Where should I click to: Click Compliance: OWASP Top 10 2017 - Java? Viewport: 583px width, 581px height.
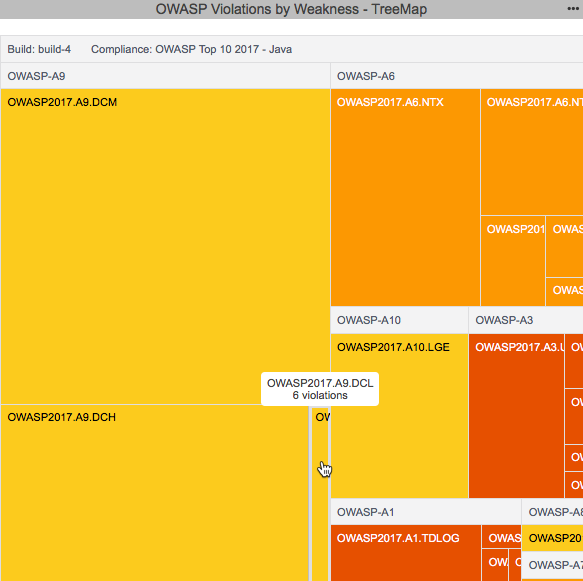tap(191, 49)
